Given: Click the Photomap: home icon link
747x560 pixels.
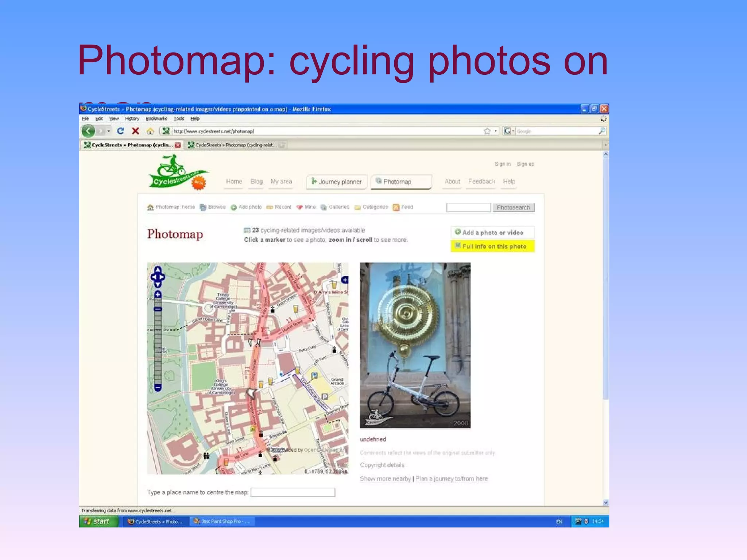Looking at the screenshot, I should click(x=171, y=207).
